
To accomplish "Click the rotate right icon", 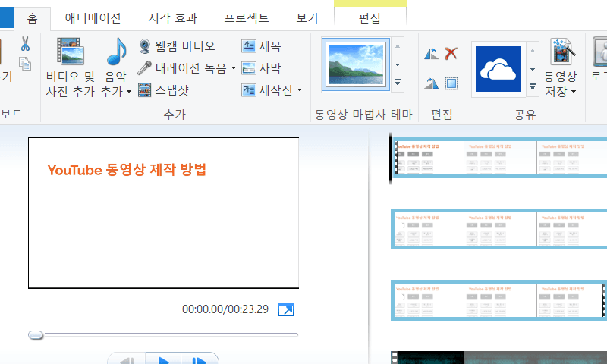I will point(431,83).
